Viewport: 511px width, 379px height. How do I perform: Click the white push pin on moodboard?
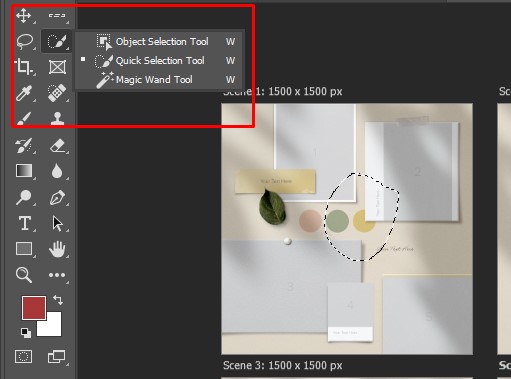point(287,241)
